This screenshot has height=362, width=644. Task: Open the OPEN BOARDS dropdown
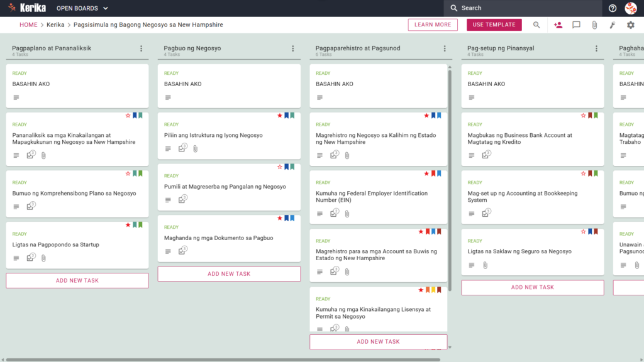coord(82,8)
